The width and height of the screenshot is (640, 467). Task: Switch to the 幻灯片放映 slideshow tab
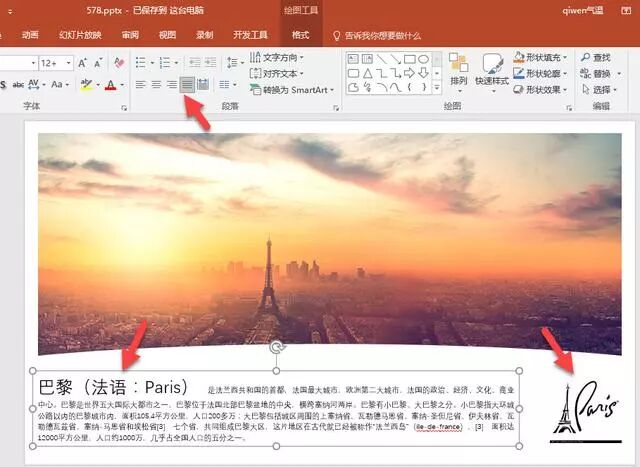click(80, 35)
